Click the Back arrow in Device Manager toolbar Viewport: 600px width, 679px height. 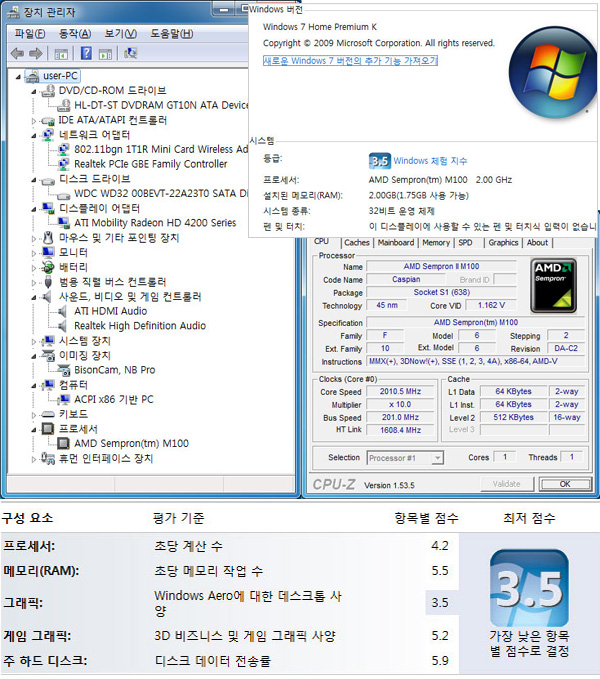[x=17, y=54]
